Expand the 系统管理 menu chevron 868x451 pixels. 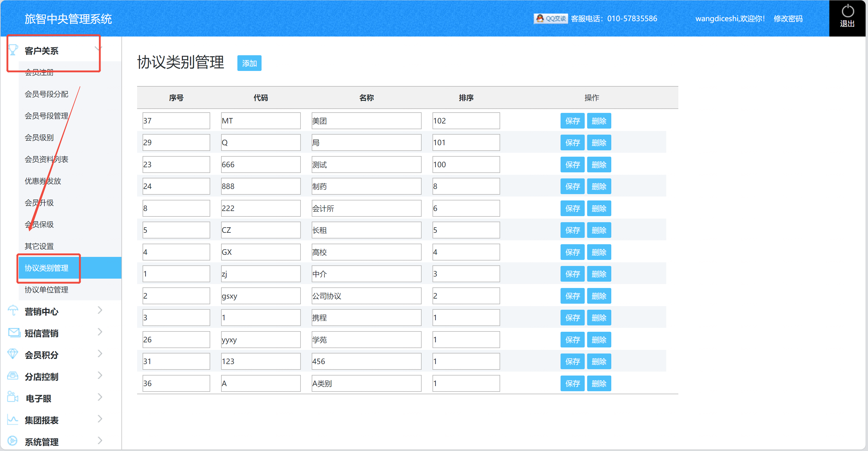coord(100,441)
